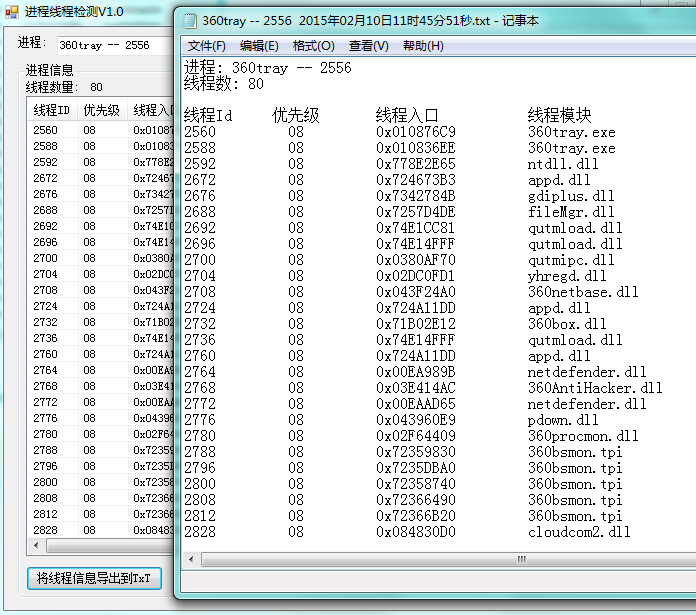Click the 进程 field showing 360tray -- 2556
The width and height of the screenshot is (696, 615).
(x=115, y=45)
